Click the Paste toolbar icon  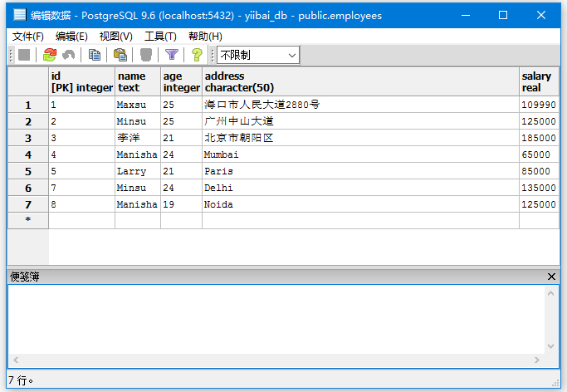click(x=120, y=55)
